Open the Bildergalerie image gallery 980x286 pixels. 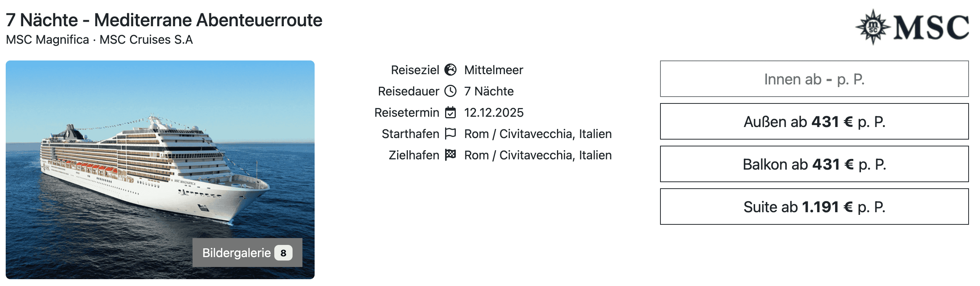coord(237,253)
